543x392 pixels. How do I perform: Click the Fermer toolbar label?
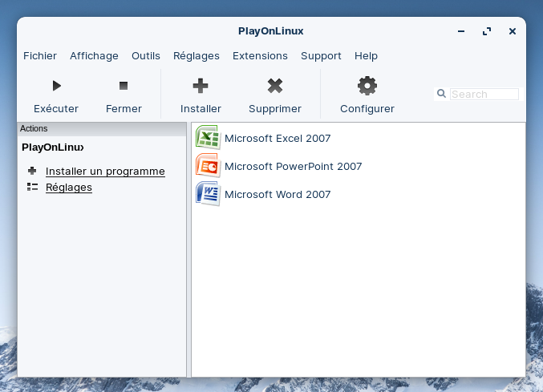[x=124, y=109]
